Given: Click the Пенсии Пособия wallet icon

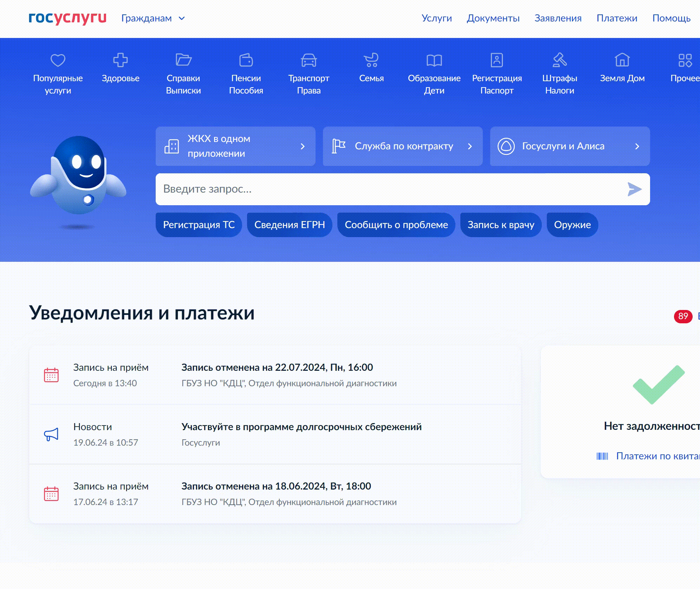Looking at the screenshot, I should coord(246,60).
